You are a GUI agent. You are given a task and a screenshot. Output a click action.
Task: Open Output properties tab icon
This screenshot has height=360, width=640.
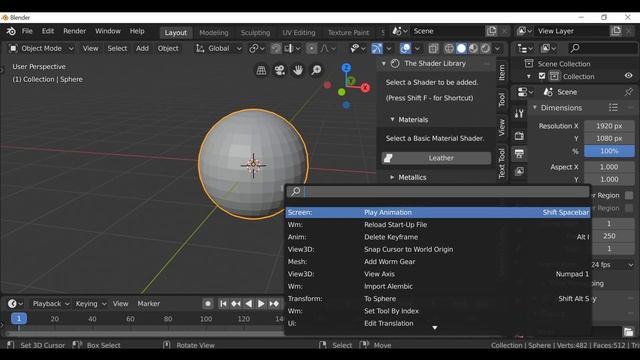tap(519, 154)
